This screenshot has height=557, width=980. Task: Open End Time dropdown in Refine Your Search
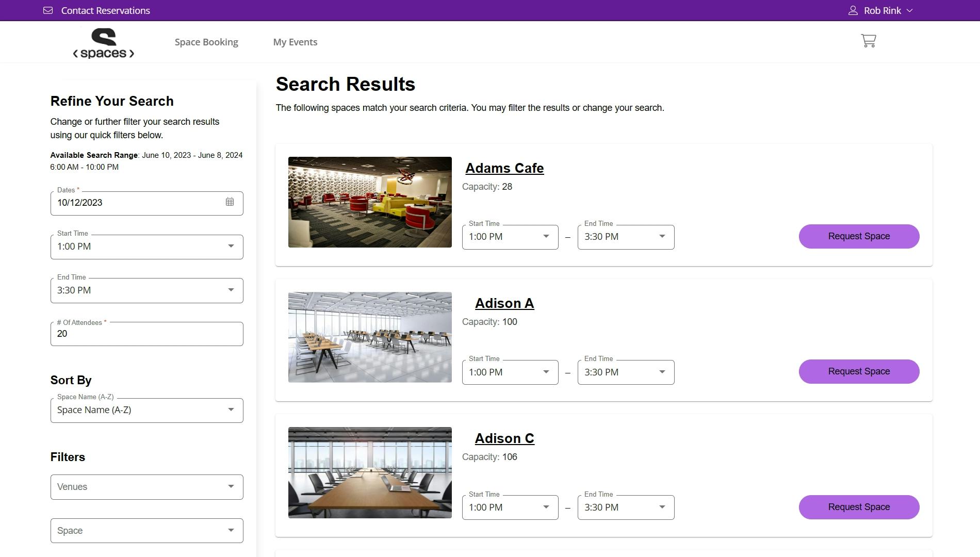147,290
